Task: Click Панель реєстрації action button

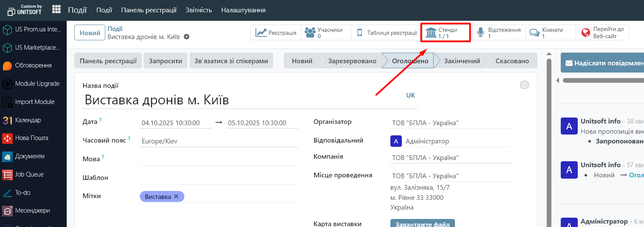Action: click(x=108, y=61)
